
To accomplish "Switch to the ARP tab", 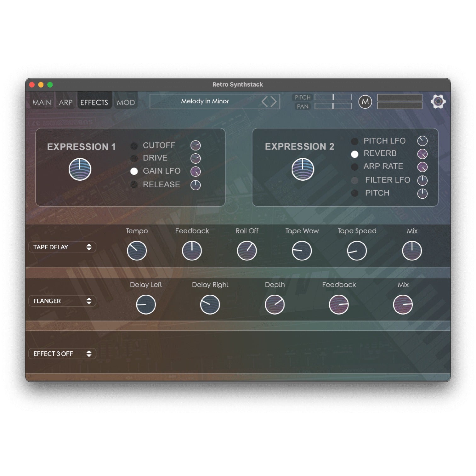I will pyautogui.click(x=65, y=102).
